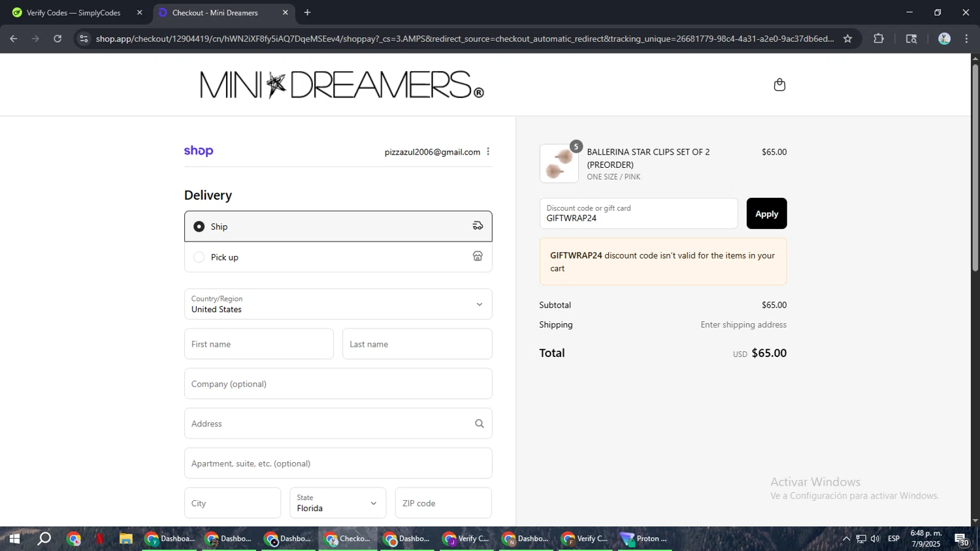Click the store icon in Pick up

478,257
